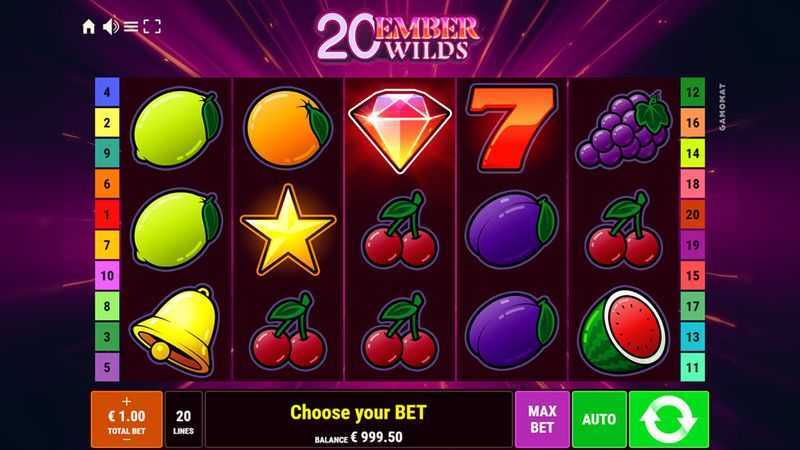Viewport: 800px width, 450px height.
Task: Click the watermelon slice symbol
Action: (623, 331)
